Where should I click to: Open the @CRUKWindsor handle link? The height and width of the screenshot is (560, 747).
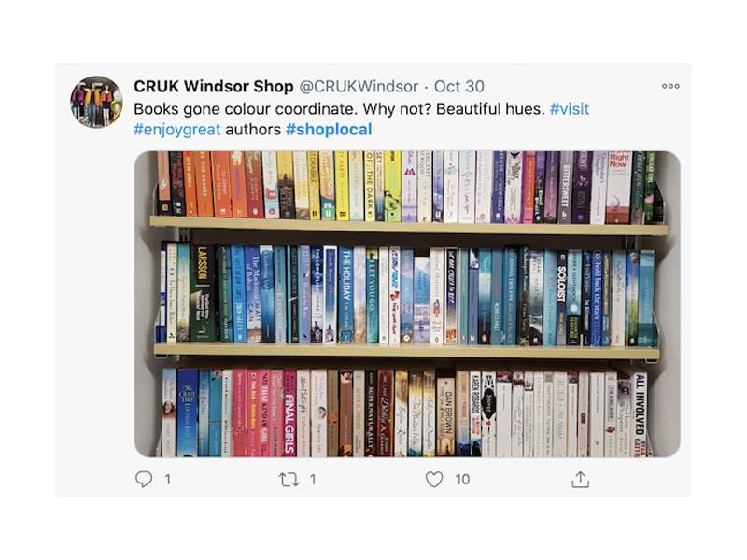(359, 86)
